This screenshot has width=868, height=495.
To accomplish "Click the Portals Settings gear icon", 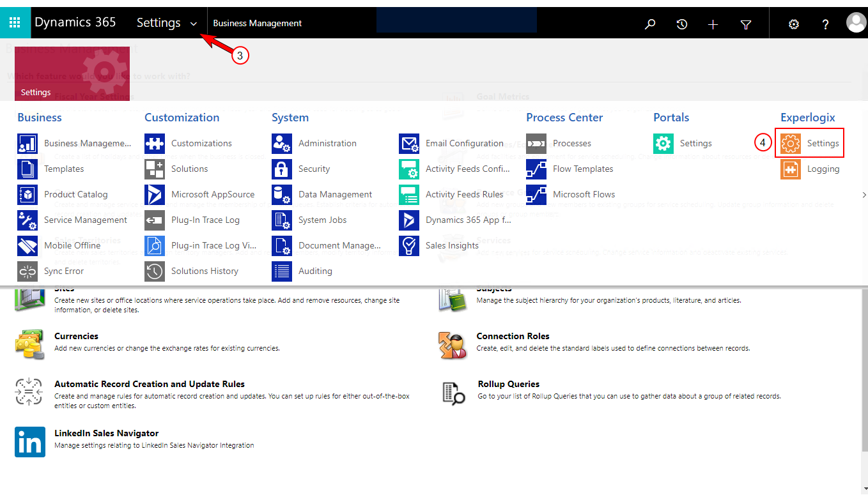I will point(663,143).
